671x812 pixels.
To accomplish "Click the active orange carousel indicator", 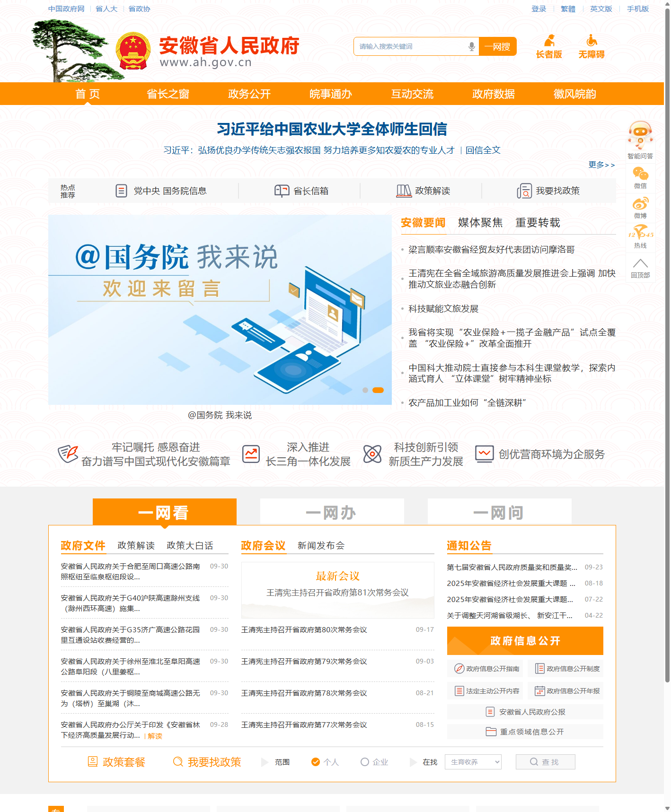I will 378,390.
